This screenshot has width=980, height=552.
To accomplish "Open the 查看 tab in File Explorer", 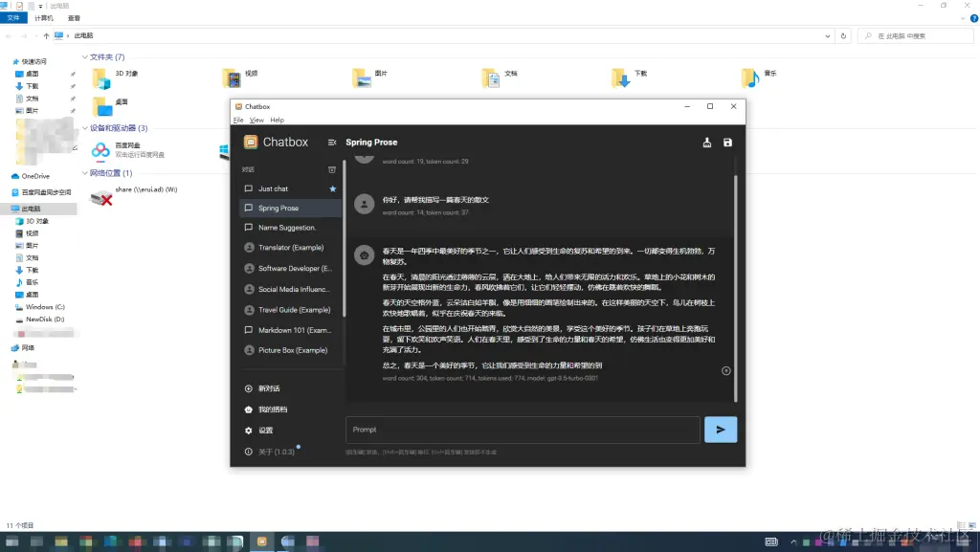I will tap(74, 18).
